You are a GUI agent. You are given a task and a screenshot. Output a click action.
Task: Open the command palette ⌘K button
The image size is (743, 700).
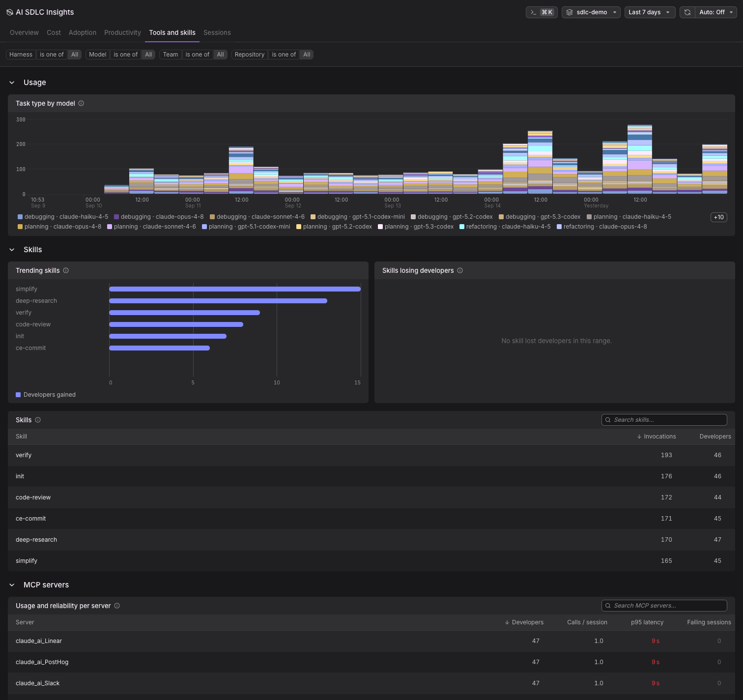click(542, 12)
